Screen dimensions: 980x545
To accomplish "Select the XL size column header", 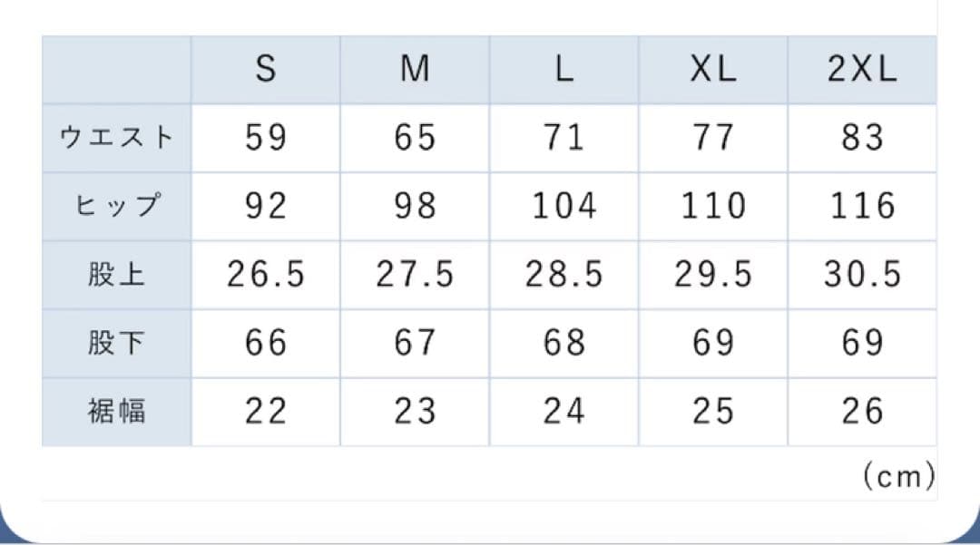I will [713, 70].
